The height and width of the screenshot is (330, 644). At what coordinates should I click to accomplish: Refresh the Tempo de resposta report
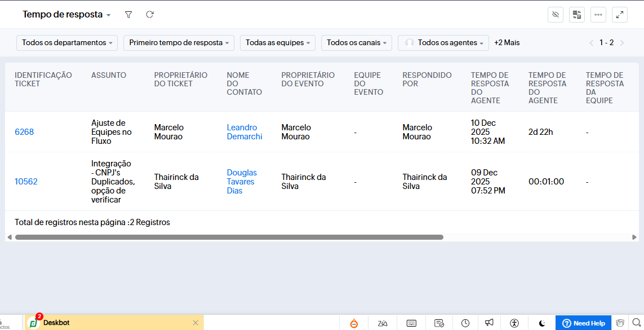[150, 15]
